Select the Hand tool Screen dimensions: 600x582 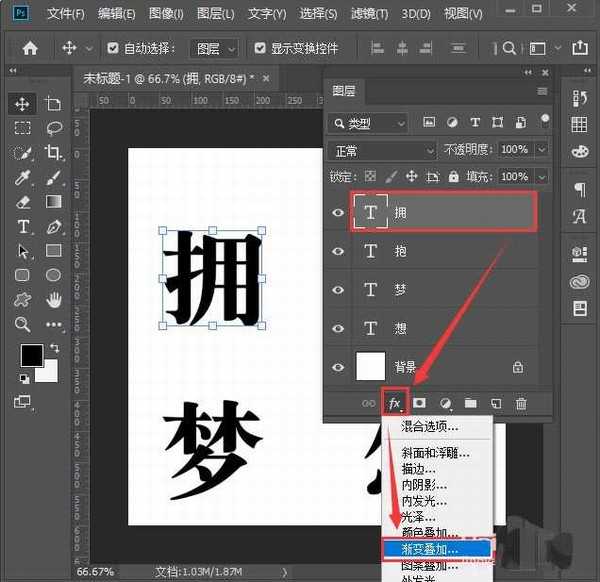54,299
